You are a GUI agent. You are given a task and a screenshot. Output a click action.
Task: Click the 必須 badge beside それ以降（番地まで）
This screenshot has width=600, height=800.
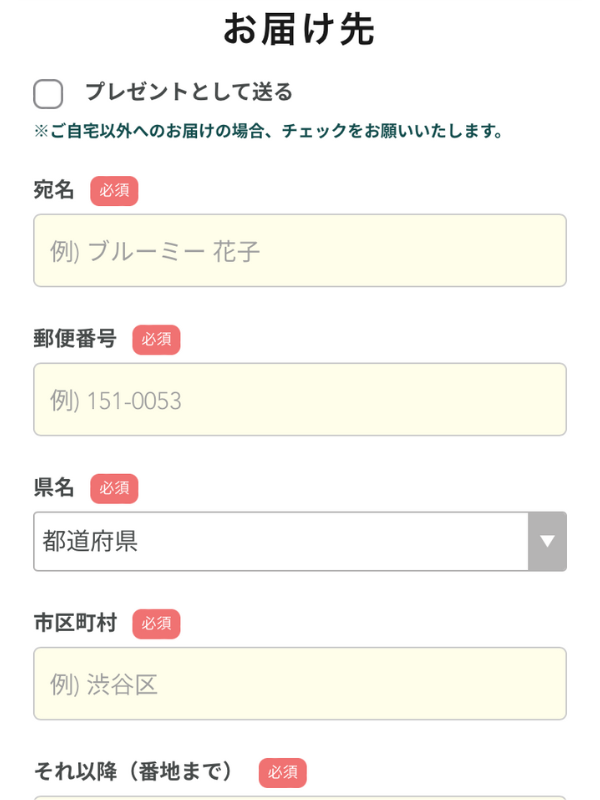click(283, 773)
